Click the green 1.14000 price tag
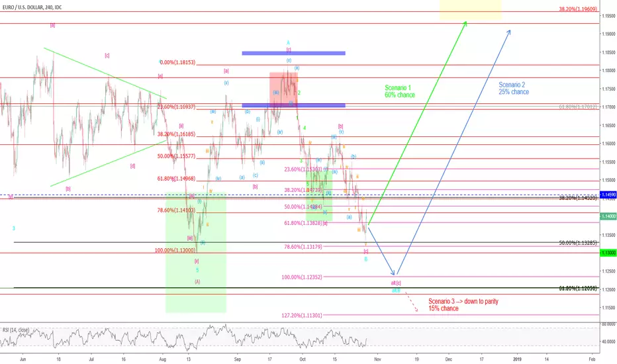The height and width of the screenshot is (364, 617). (x=608, y=216)
